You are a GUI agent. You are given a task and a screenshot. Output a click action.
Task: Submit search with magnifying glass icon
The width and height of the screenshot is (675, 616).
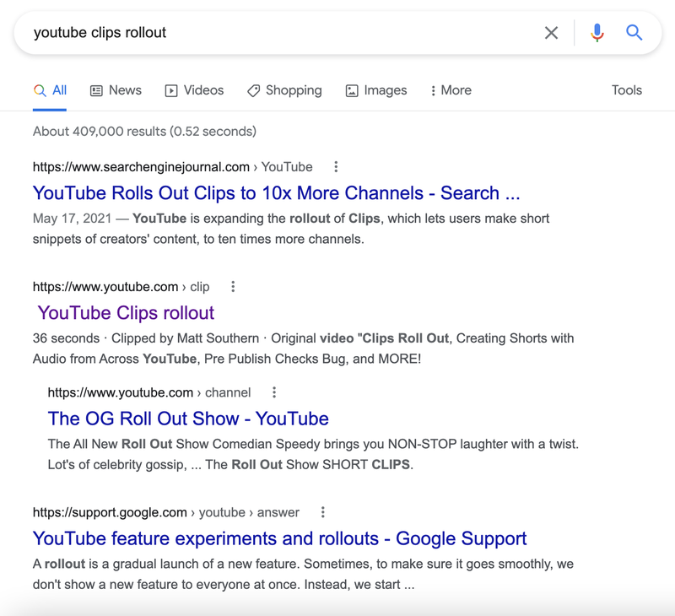[634, 32]
